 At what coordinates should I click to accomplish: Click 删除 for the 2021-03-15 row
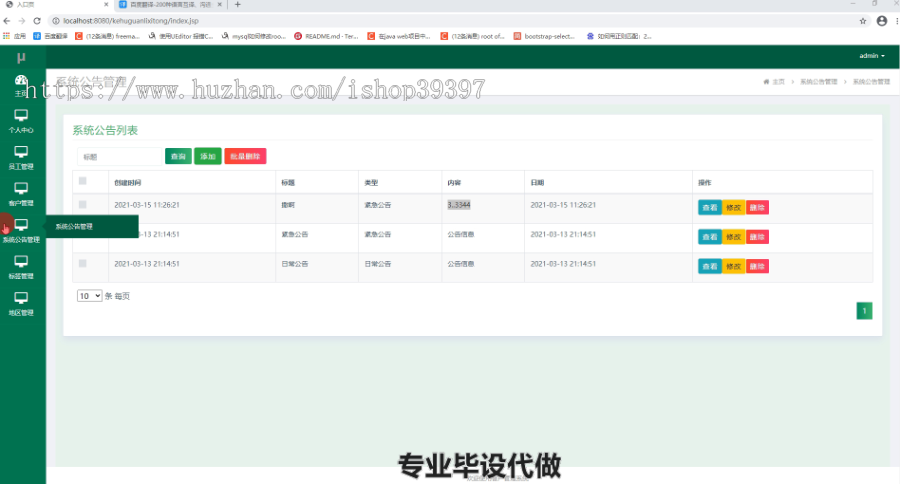[757, 208]
